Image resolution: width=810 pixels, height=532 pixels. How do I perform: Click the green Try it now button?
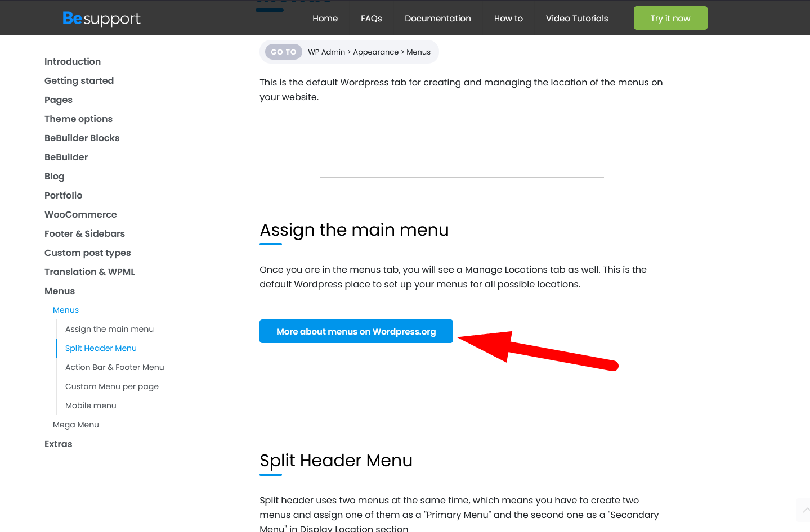click(x=670, y=18)
